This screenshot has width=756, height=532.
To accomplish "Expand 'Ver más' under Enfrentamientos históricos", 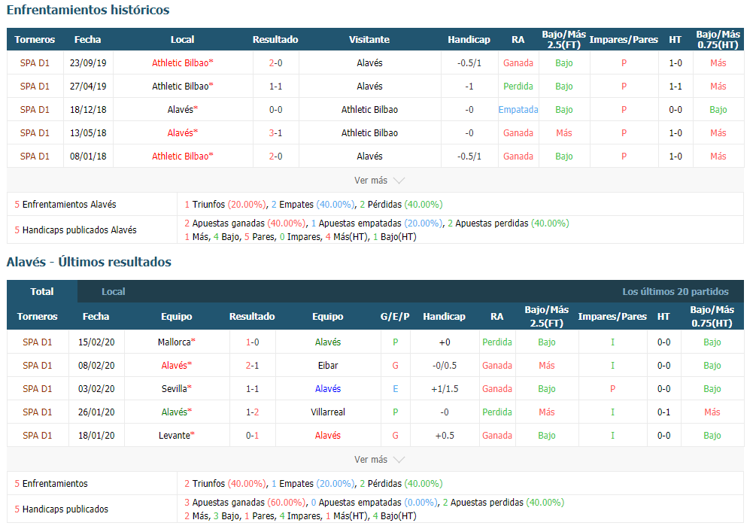I will coord(379,181).
